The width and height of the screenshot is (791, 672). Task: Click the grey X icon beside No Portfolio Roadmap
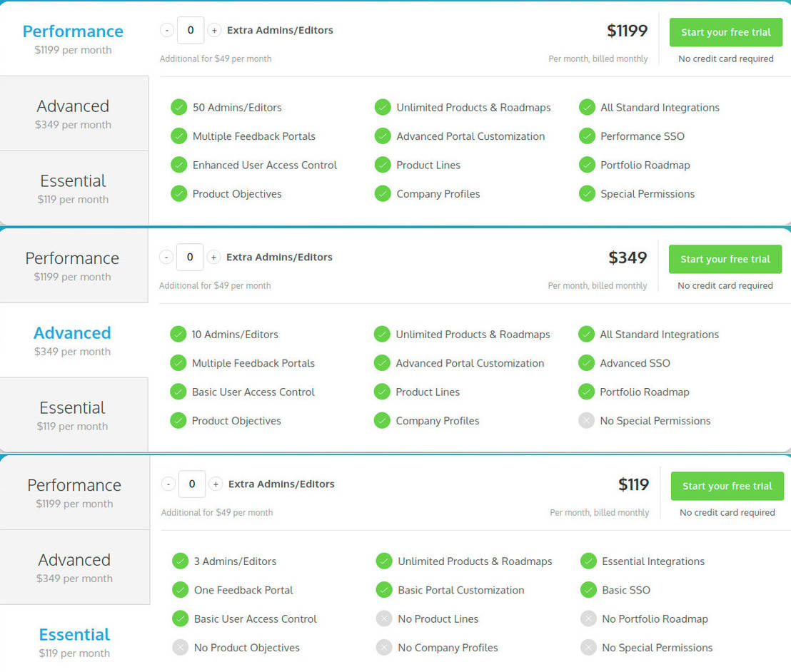(588, 618)
